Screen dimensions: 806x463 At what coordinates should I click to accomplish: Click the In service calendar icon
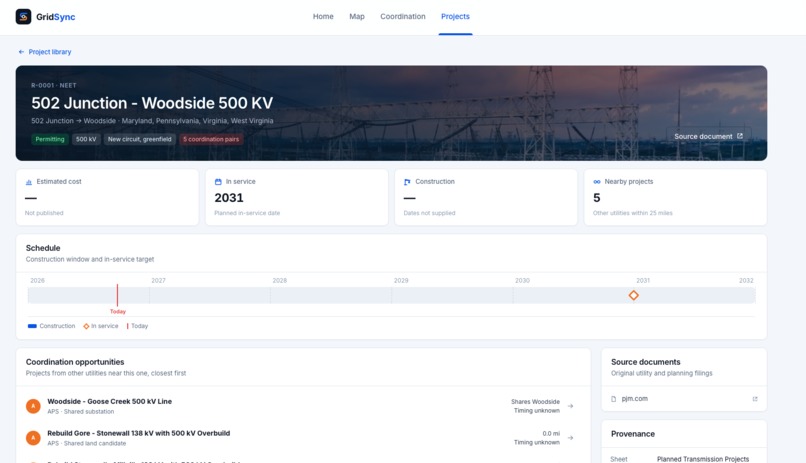(218, 182)
